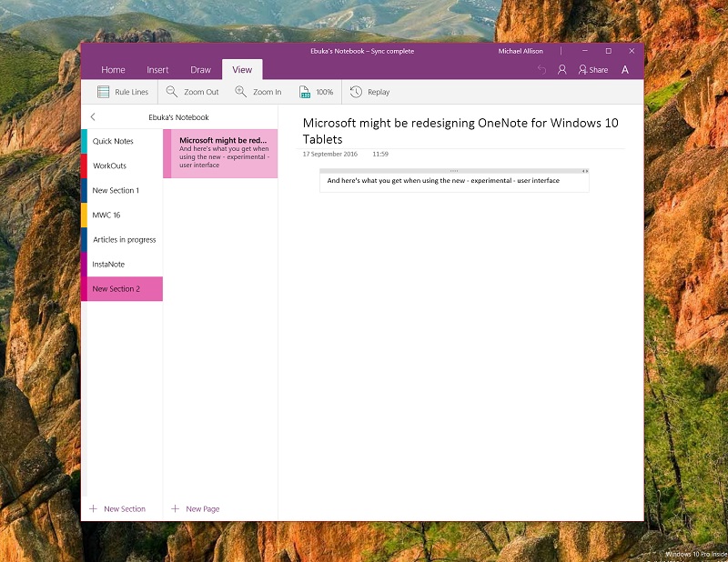728x562 pixels.
Task: Select the Quick Notes section
Action: pos(122,141)
